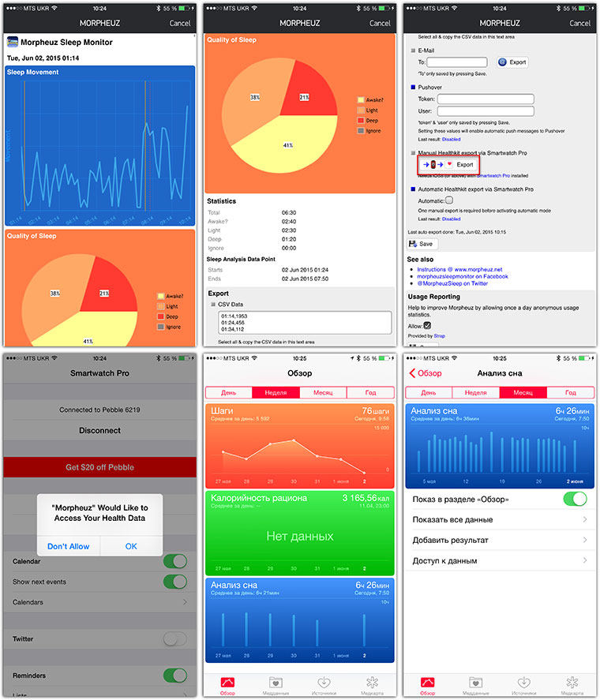Click the Pushover Token input field
The height and width of the screenshot is (700, 600).
click(x=486, y=99)
